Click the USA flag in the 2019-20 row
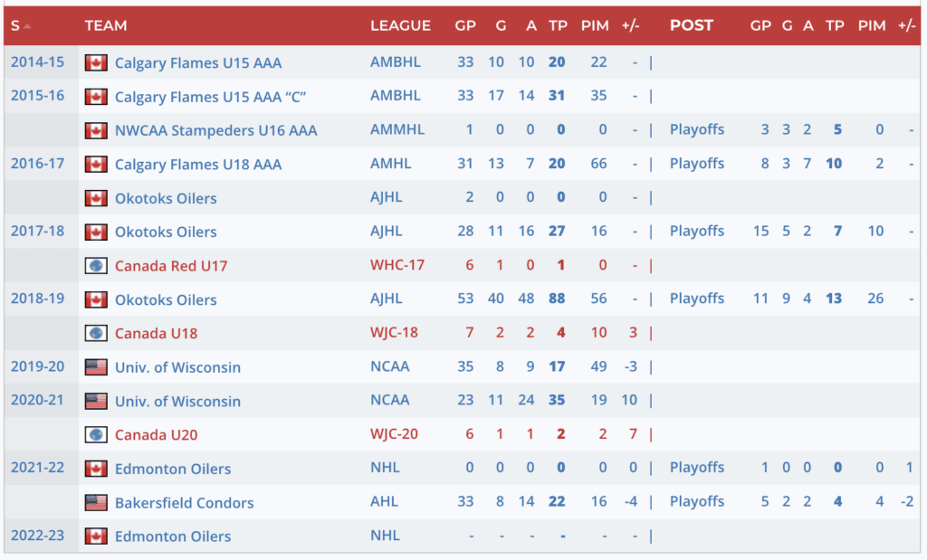The height and width of the screenshot is (560, 927). [x=96, y=367]
